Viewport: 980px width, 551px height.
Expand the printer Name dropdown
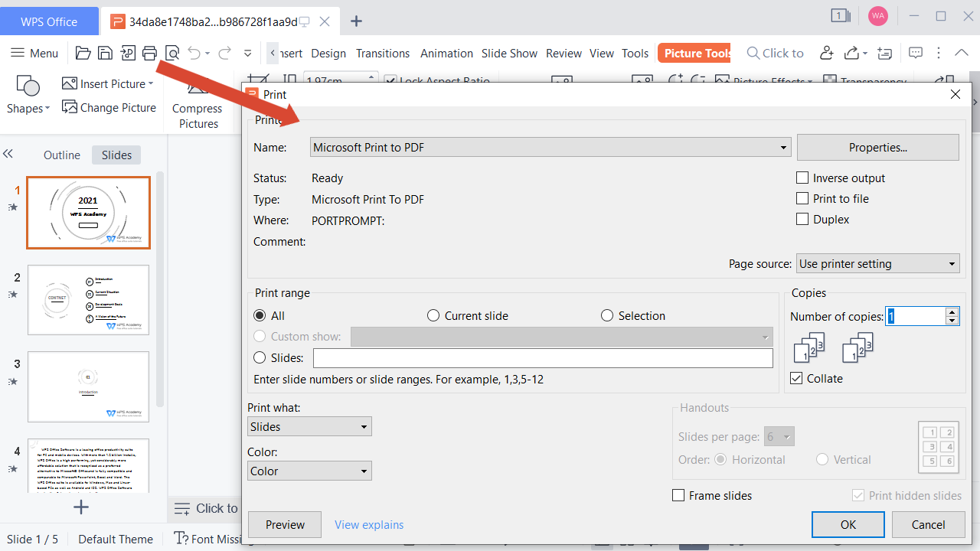(x=783, y=148)
